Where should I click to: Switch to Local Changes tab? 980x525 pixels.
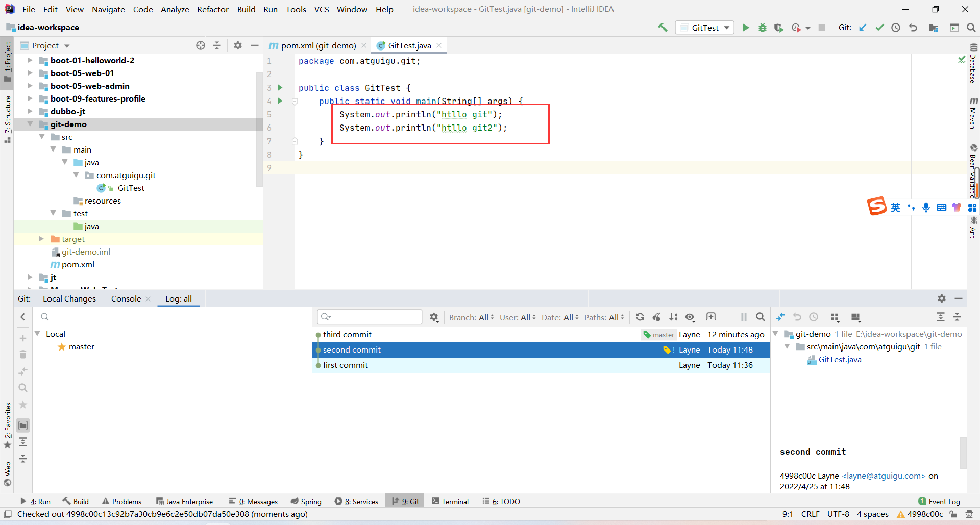(x=69, y=298)
